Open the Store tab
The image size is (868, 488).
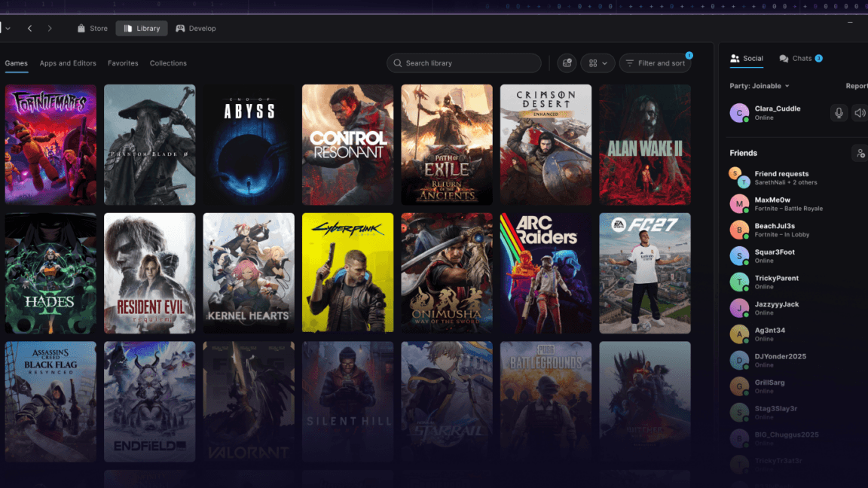(93, 28)
